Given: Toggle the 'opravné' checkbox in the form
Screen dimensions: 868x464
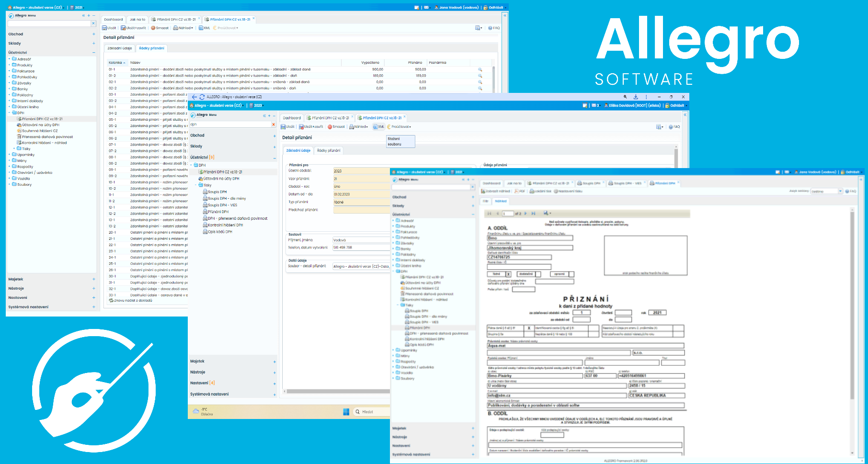Looking at the screenshot, I should point(571,274).
